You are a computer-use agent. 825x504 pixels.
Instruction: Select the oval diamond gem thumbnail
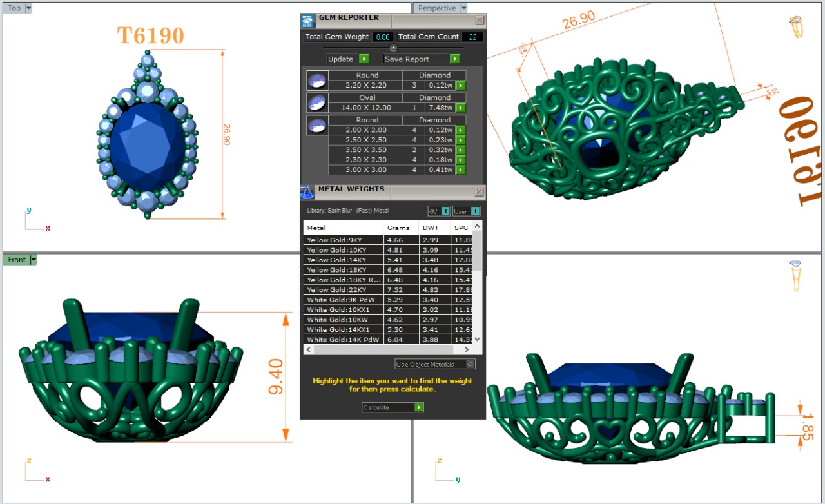(316, 102)
